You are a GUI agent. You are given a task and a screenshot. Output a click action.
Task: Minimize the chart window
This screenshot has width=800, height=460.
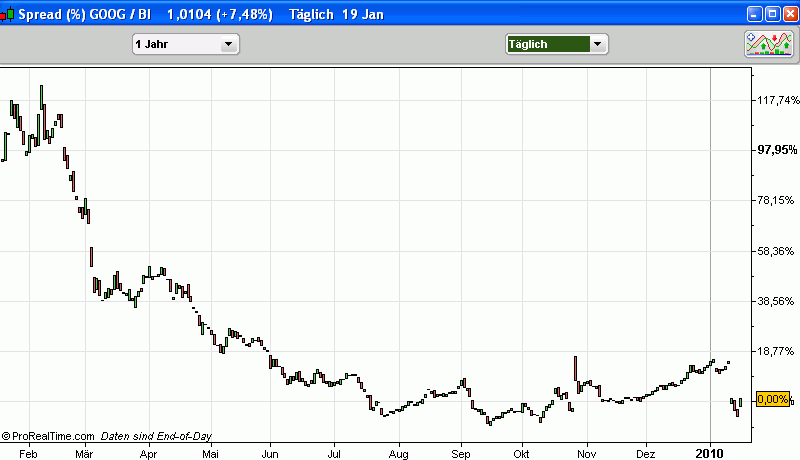click(755, 14)
